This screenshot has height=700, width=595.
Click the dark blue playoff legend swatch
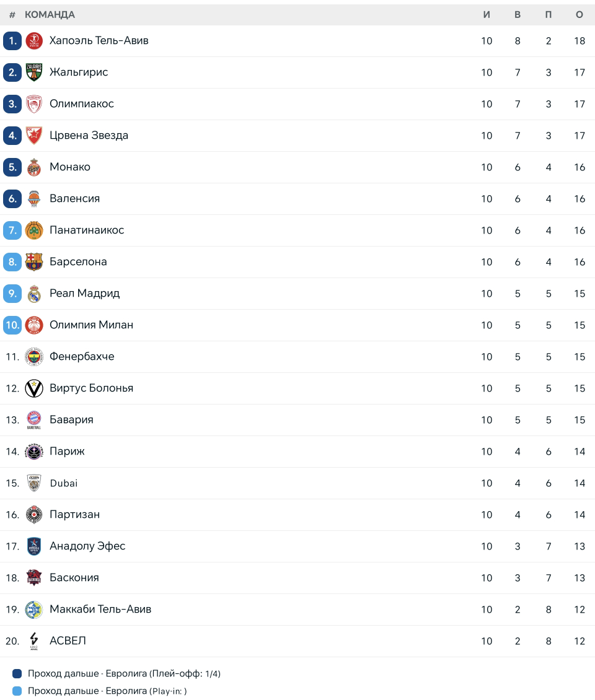tap(17, 673)
